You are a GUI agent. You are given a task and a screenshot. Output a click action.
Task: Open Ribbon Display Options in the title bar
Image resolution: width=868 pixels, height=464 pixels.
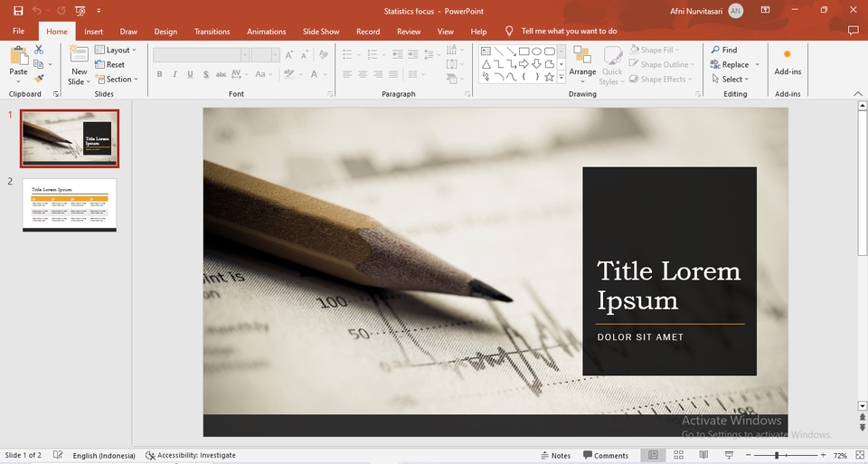point(765,10)
